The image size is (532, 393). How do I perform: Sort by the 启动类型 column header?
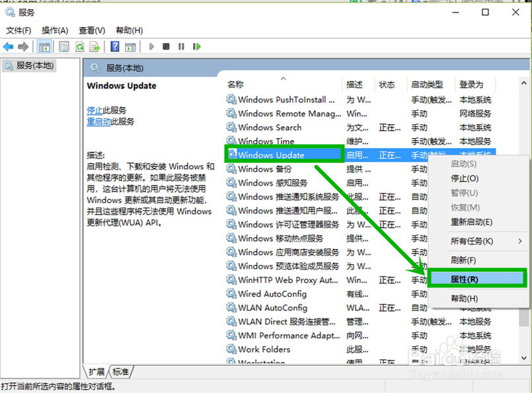click(431, 85)
